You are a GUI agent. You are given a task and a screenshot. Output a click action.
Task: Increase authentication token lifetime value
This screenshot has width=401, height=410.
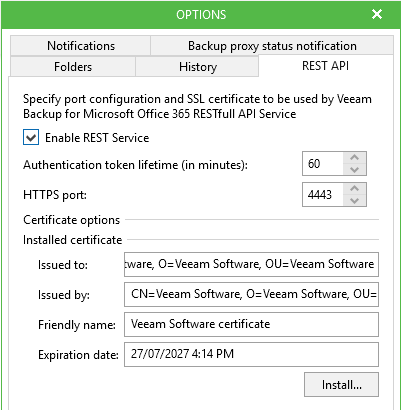pyautogui.click(x=355, y=157)
